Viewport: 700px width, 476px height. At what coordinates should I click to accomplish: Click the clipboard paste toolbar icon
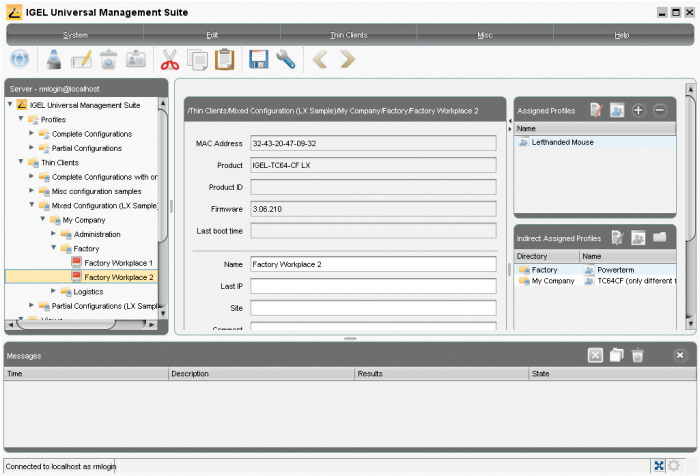point(225,59)
